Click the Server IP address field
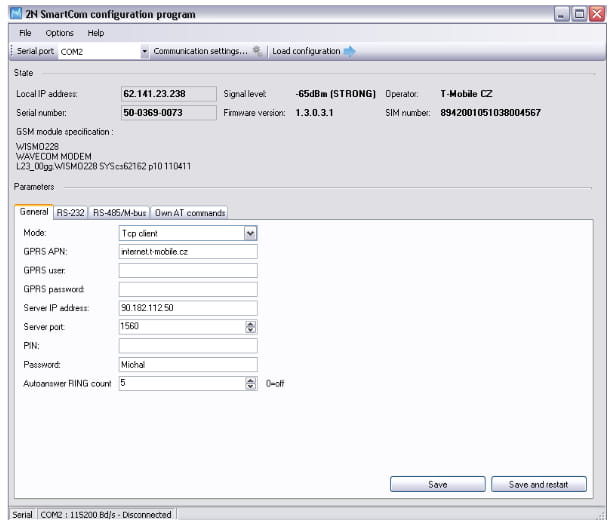Image resolution: width=613 pixels, height=523 pixels. tap(188, 308)
